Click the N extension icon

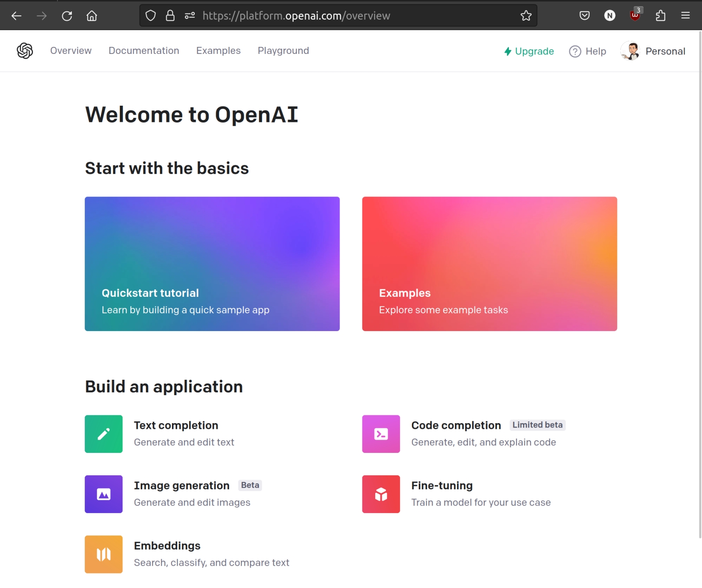point(610,16)
